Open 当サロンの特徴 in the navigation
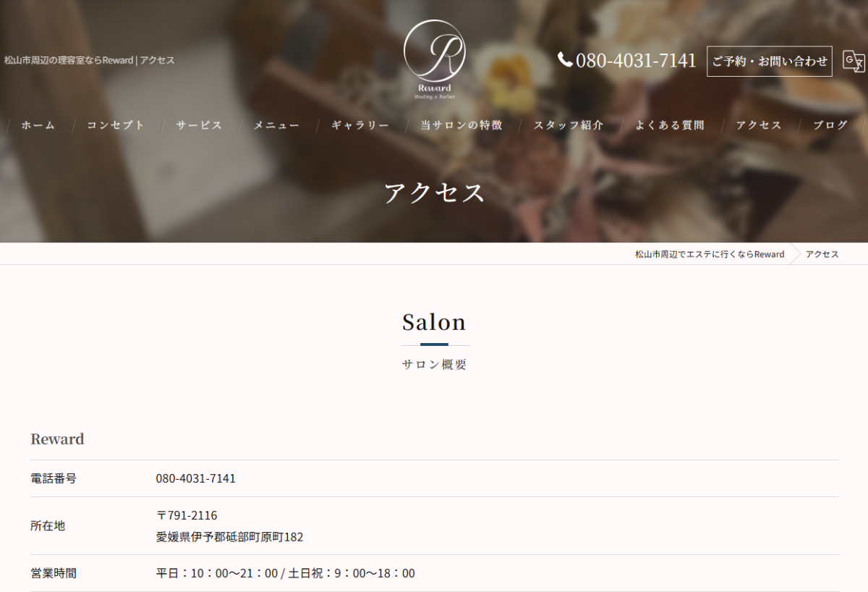Screen dimensions: 868x592 (461, 125)
